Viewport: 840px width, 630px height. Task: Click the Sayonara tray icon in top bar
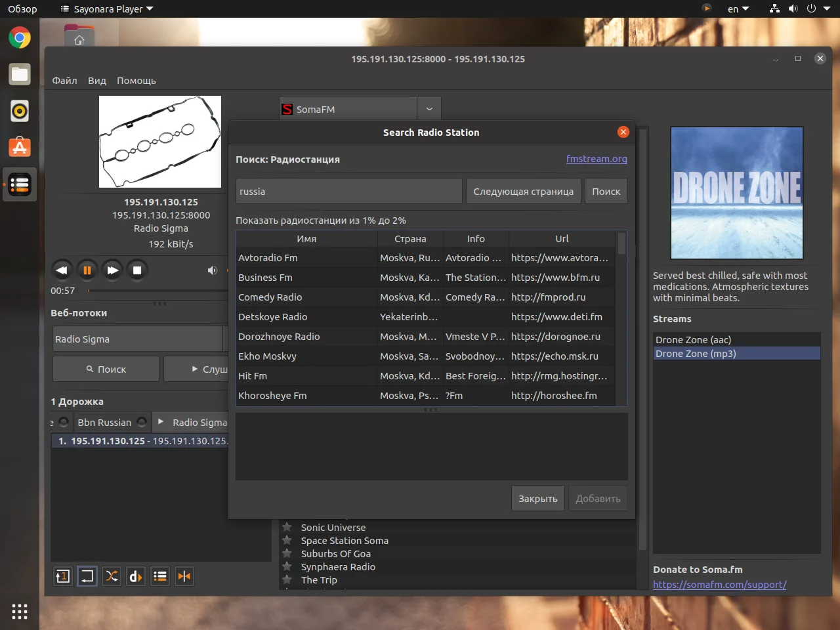tap(707, 9)
